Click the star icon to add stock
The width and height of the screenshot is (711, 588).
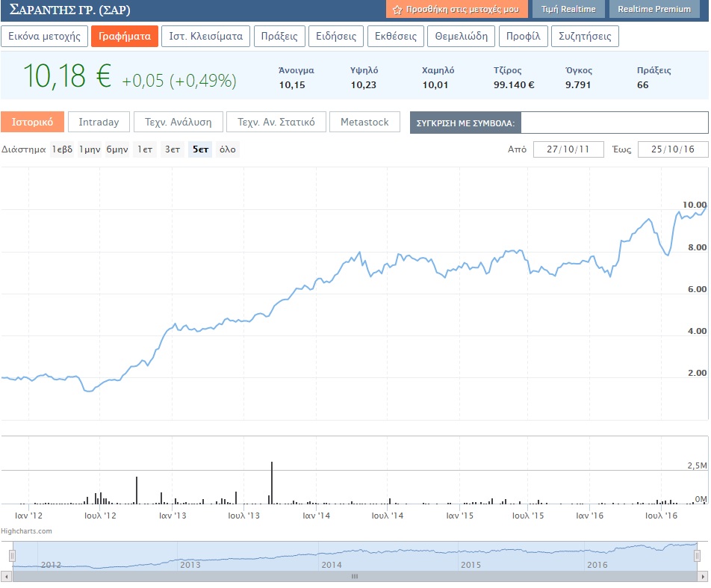[397, 10]
